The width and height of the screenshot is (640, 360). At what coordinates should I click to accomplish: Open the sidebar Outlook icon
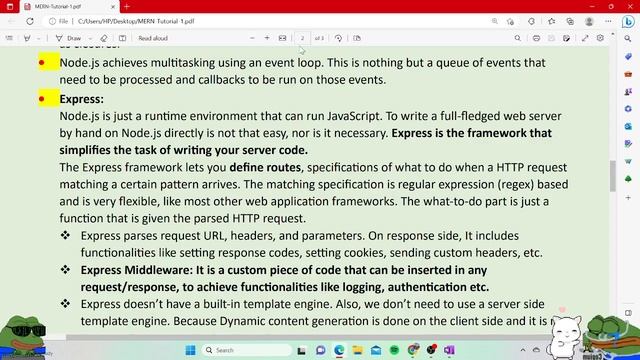pos(628,127)
